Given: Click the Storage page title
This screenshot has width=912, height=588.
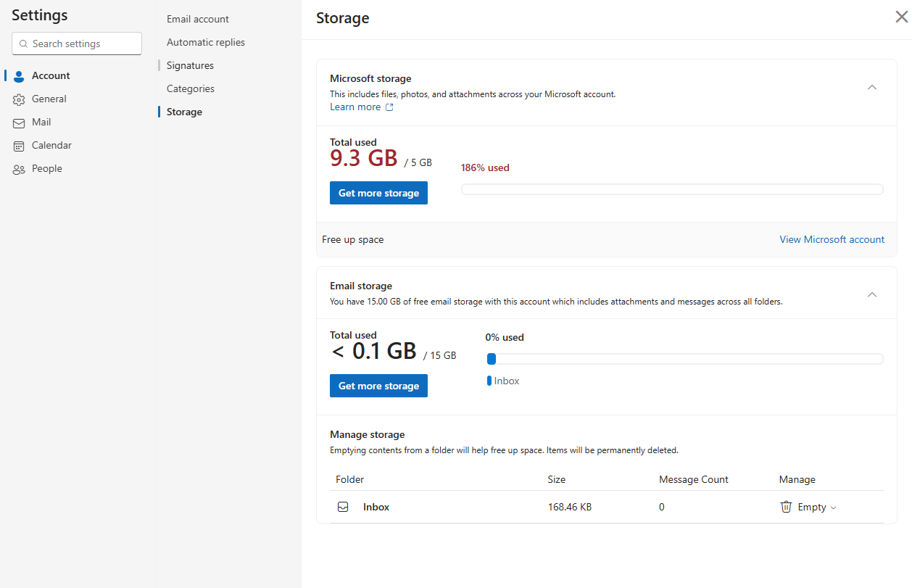Looking at the screenshot, I should tap(343, 18).
